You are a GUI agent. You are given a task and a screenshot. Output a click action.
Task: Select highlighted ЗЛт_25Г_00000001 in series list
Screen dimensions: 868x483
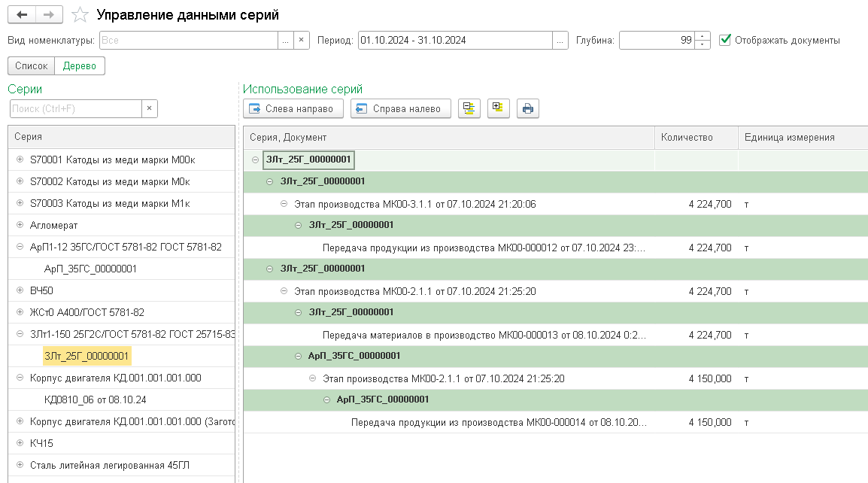86,356
